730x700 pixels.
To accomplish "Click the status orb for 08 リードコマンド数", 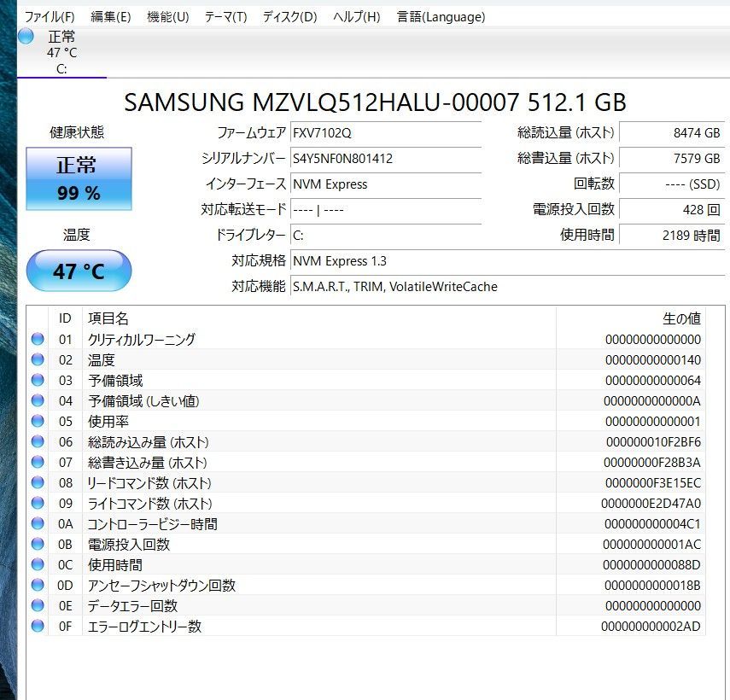I will click(38, 482).
